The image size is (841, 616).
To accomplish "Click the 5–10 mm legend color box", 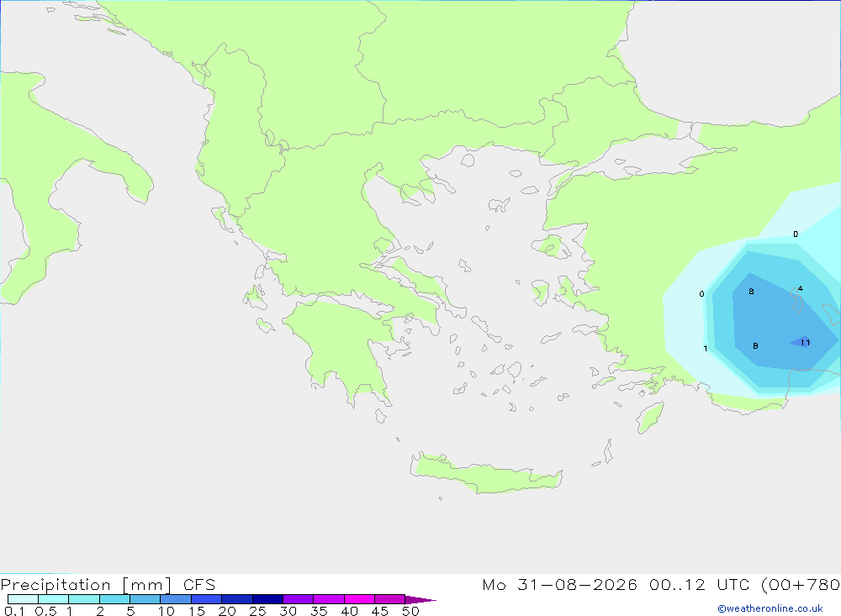I will 145,599.
